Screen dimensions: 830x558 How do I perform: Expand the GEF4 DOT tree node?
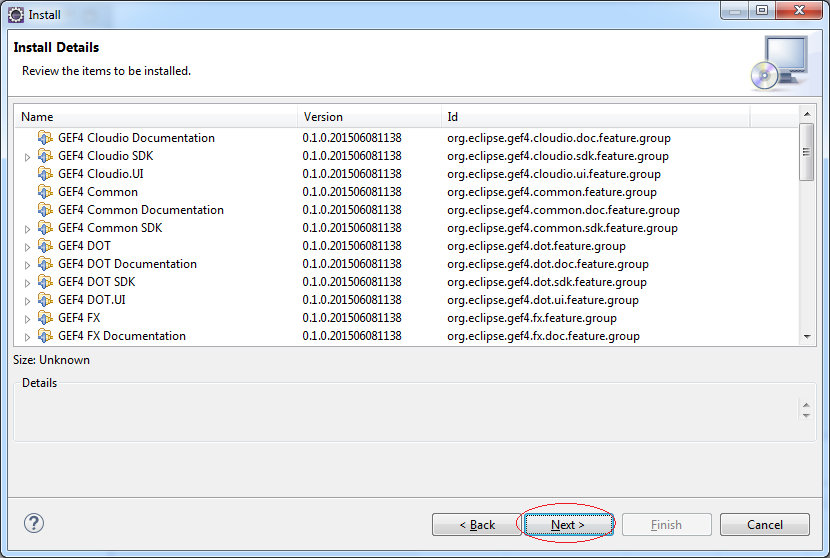(28, 247)
